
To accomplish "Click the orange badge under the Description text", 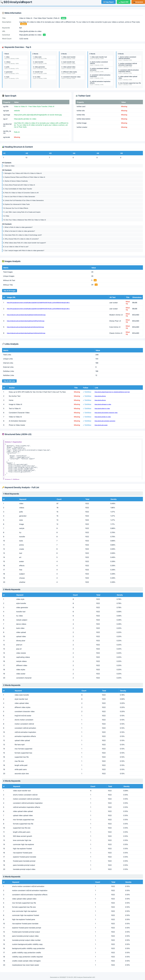I will [x=24, y=24].
